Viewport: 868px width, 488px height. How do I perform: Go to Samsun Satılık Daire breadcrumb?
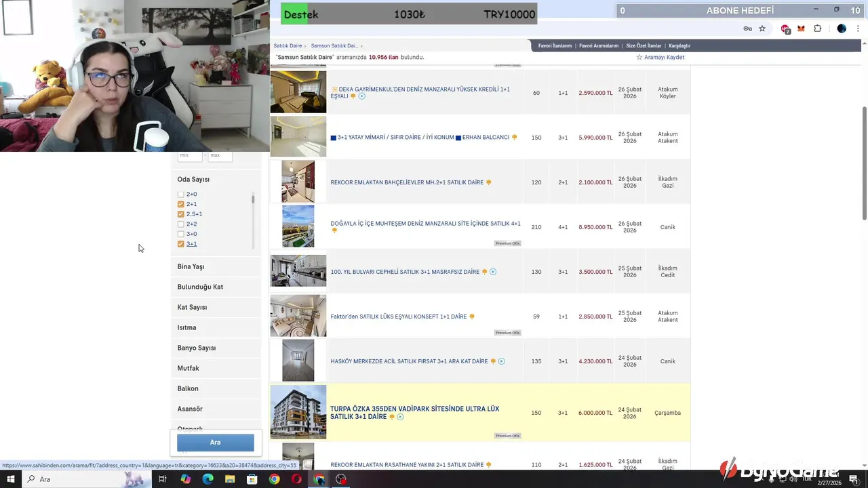(334, 46)
